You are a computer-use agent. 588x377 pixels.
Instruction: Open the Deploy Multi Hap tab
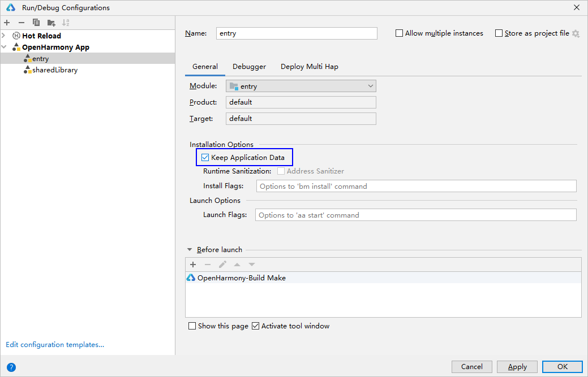coord(309,67)
